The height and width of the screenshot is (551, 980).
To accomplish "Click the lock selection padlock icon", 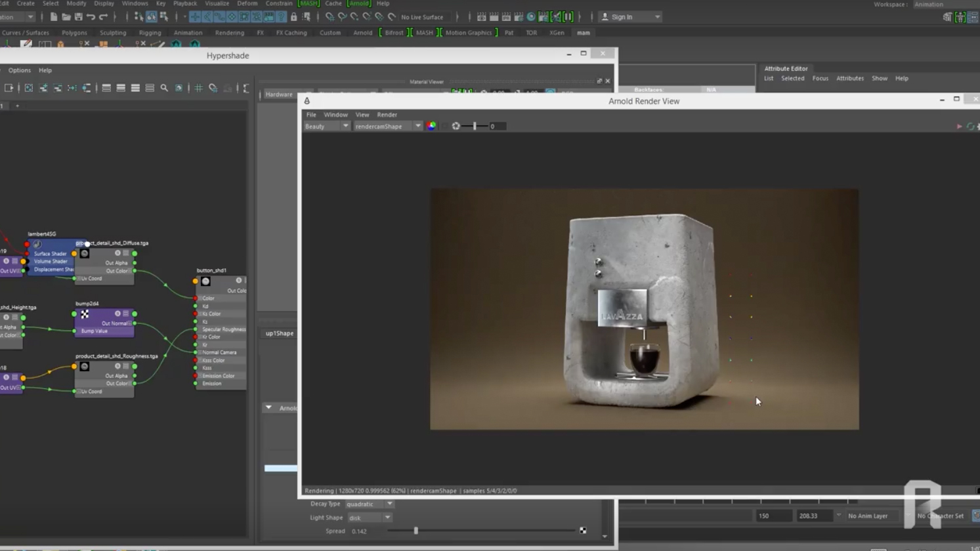I will coord(293,17).
